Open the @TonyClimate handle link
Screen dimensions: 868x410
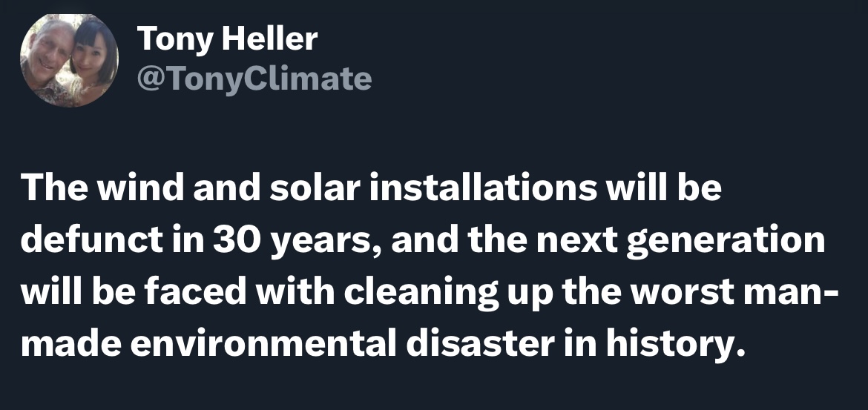click(254, 79)
